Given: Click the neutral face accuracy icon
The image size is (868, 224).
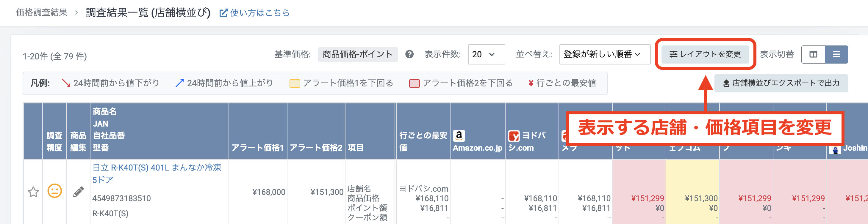Looking at the screenshot, I should [x=54, y=191].
